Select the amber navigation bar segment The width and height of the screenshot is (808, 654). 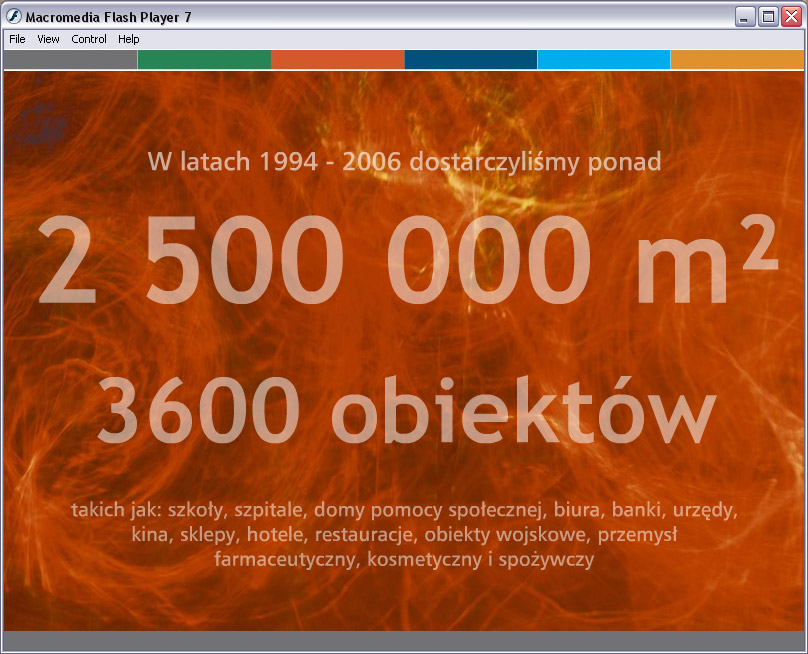(x=737, y=60)
